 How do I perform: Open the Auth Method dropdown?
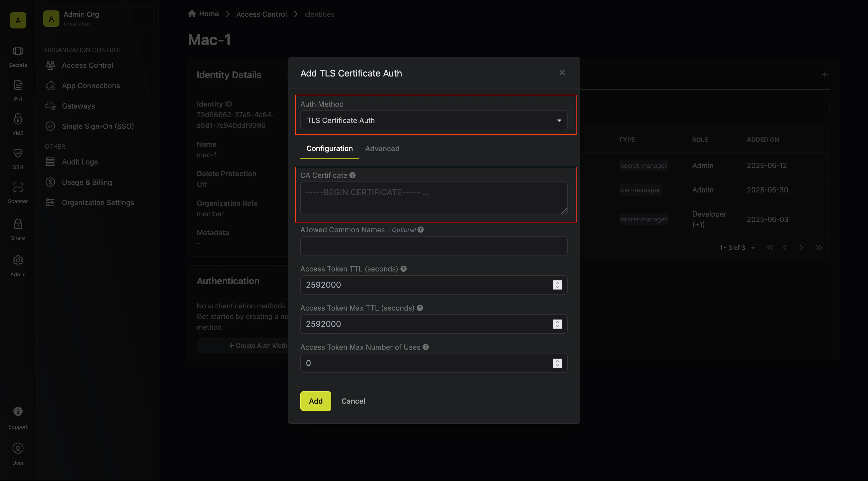pyautogui.click(x=434, y=120)
